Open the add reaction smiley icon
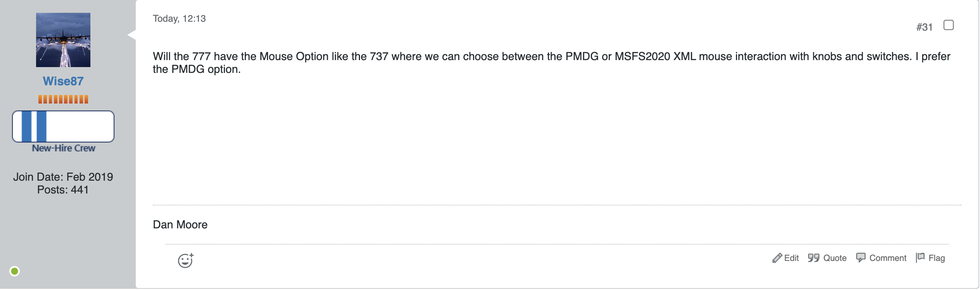 click(186, 260)
